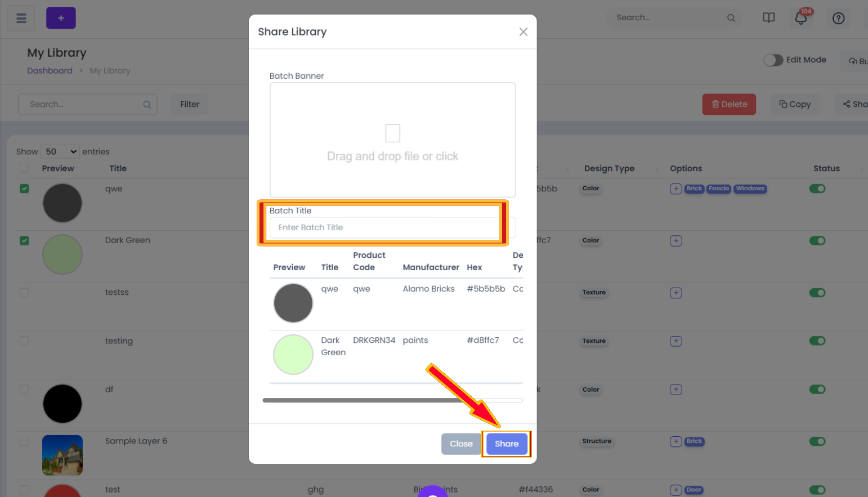
Task: Add option plus icon in qwe row
Action: coord(675,189)
